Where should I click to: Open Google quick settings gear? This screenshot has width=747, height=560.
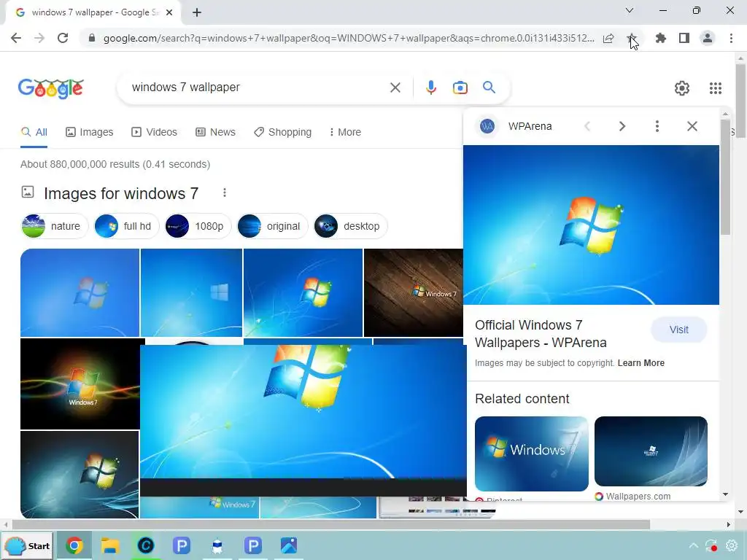click(x=682, y=88)
